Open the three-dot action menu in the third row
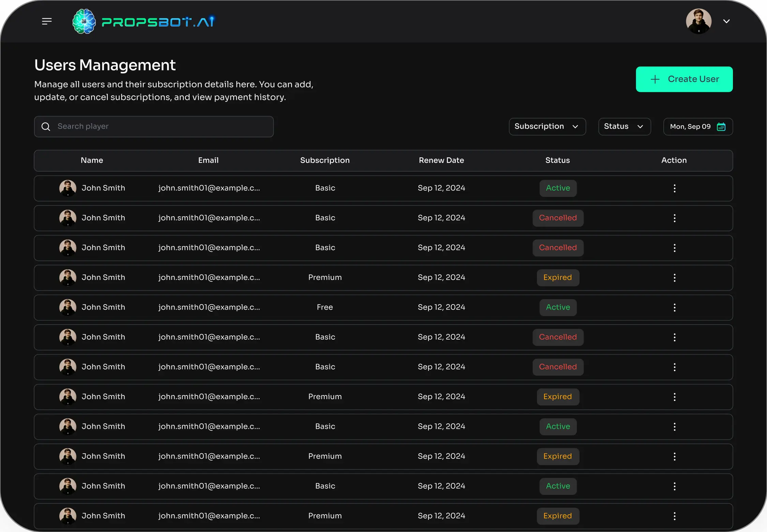This screenshot has height=532, width=767. tap(674, 248)
